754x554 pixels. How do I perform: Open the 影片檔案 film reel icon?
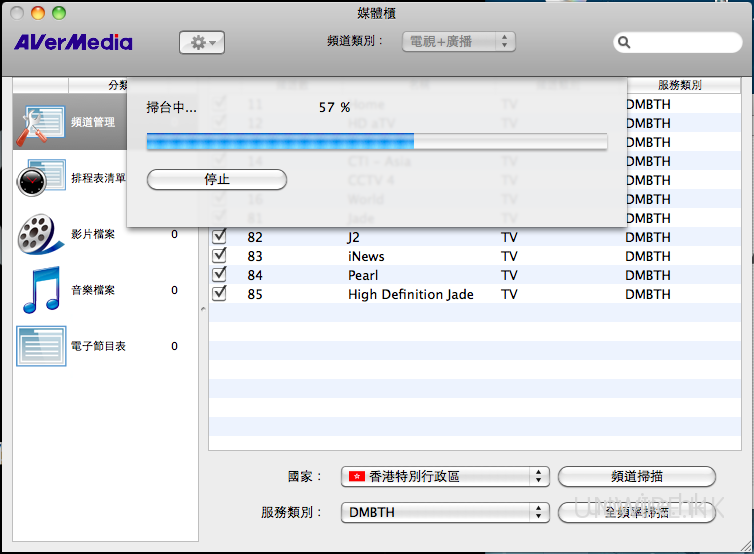[x=40, y=235]
